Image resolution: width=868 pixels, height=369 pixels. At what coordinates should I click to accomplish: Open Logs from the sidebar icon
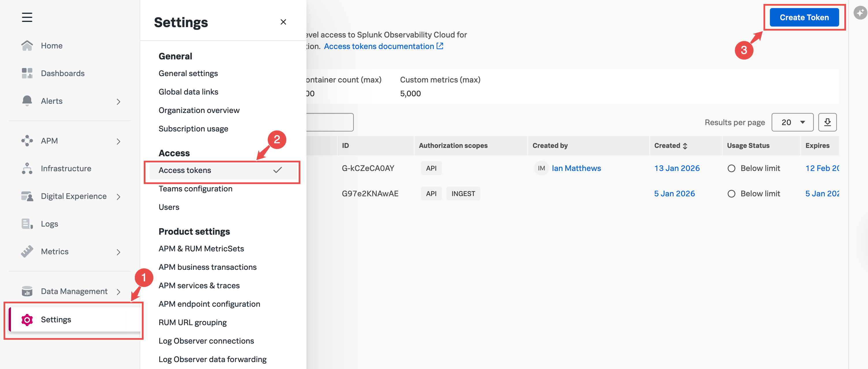pos(27,224)
